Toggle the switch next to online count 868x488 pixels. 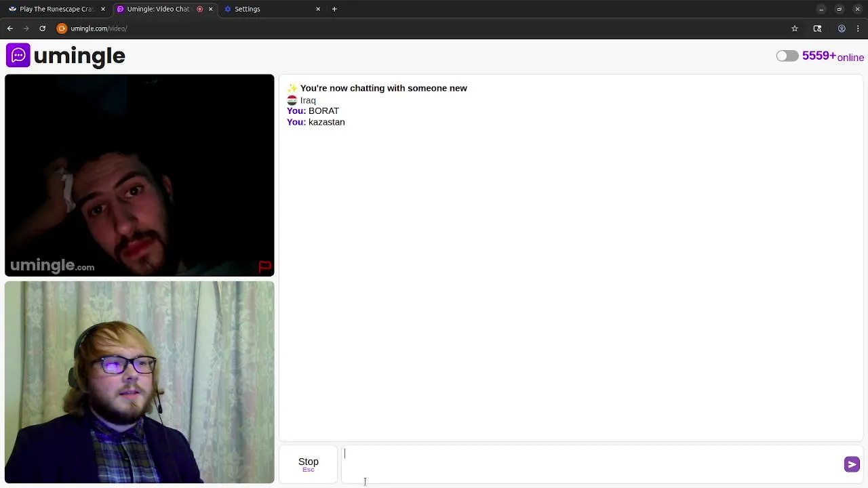coord(787,56)
